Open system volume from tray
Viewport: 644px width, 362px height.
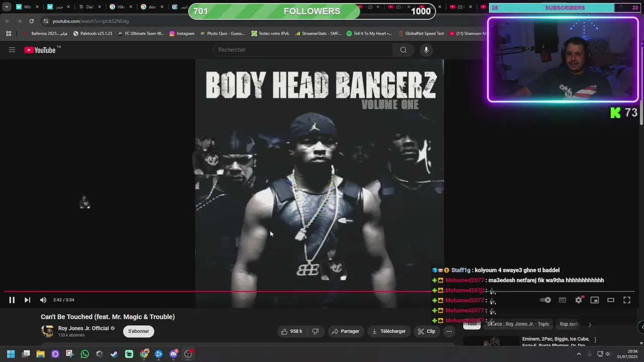608,354
